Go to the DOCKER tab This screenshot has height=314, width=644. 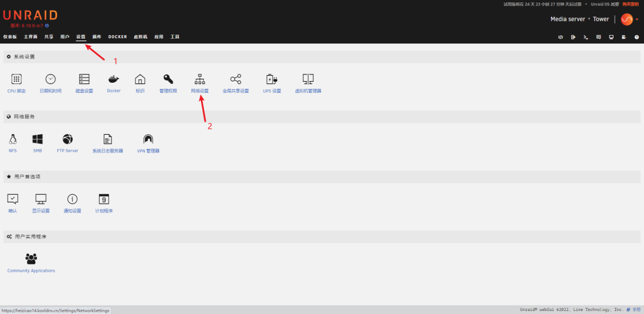tap(117, 36)
